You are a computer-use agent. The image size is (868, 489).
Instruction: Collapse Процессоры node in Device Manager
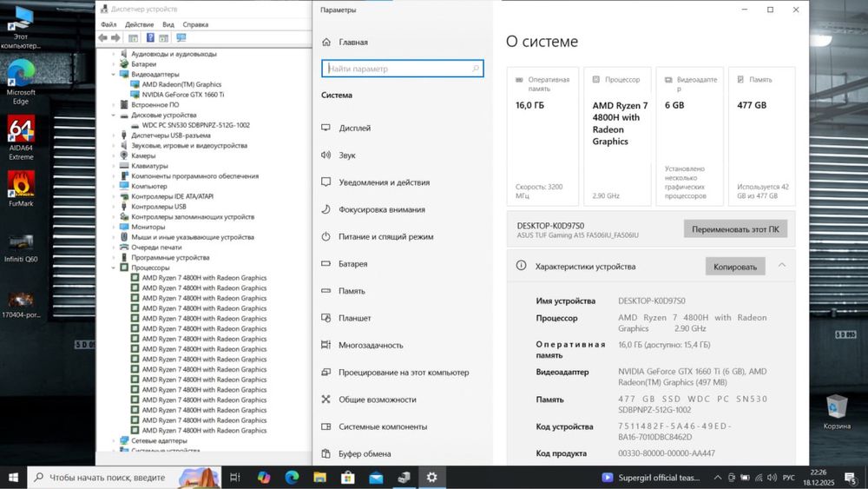pyautogui.click(x=114, y=268)
